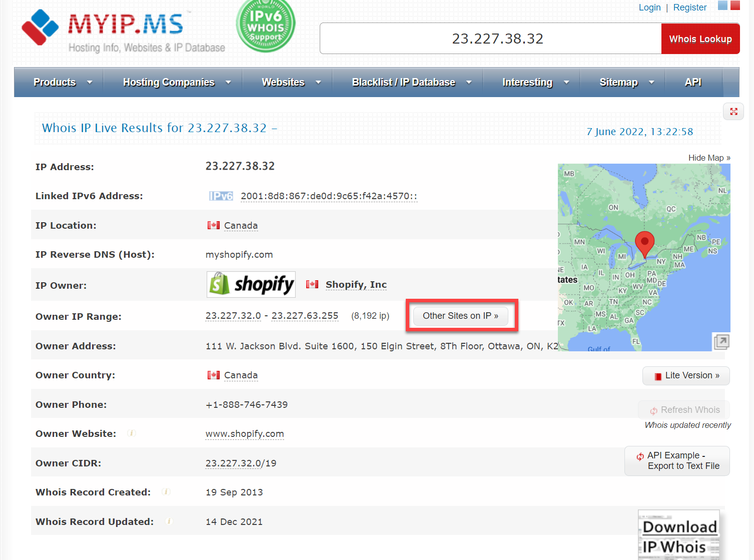
Task: Click range start 23.227.32.0 link
Action: pyautogui.click(x=233, y=316)
